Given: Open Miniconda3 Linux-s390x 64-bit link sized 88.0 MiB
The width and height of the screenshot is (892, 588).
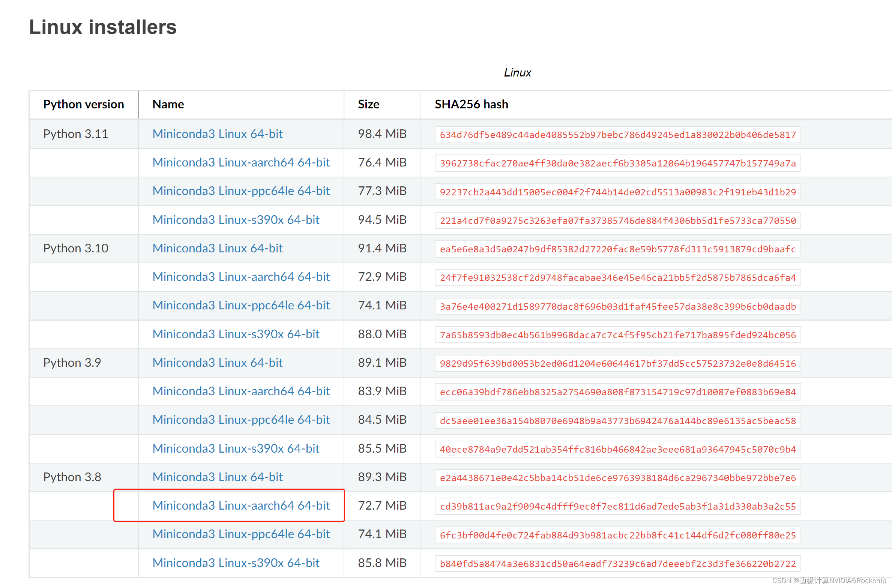Looking at the screenshot, I should [236, 334].
